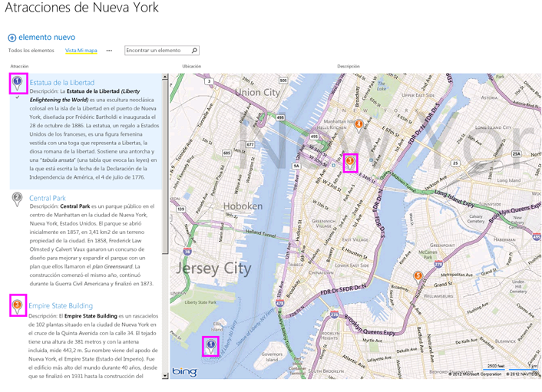542x392 pixels.
Task: Click the Descripción column header
Action: [x=349, y=66]
